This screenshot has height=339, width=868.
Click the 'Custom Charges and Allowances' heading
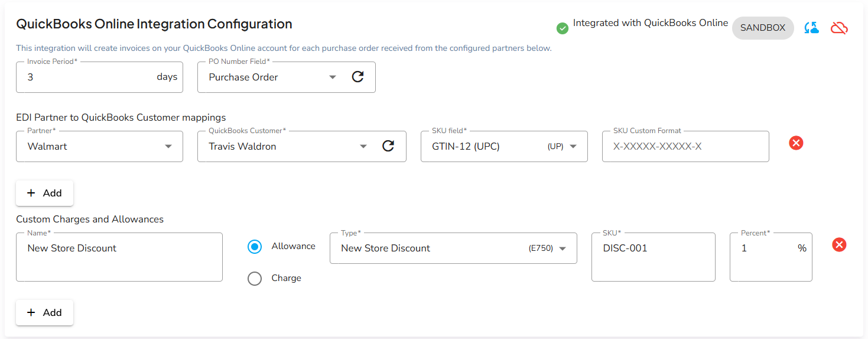click(x=90, y=219)
